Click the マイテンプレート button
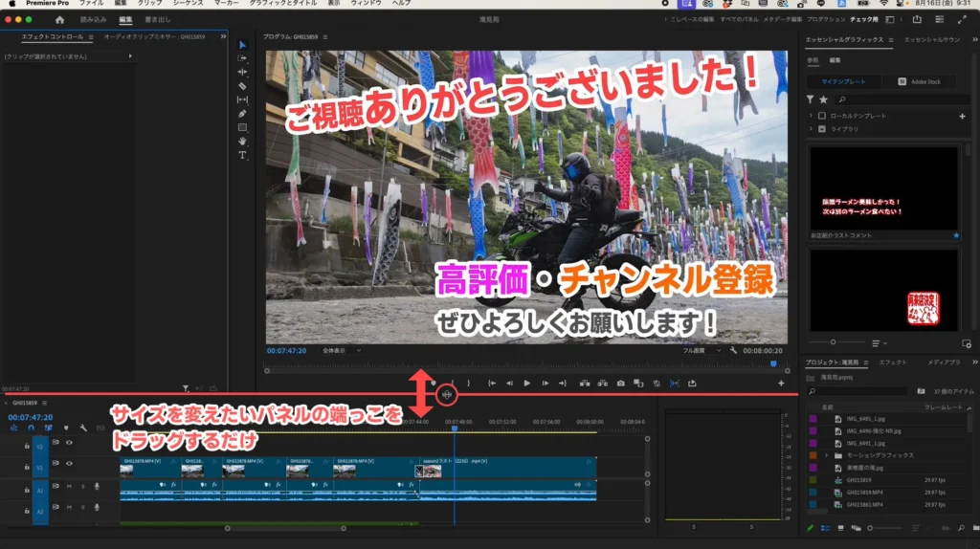 tap(843, 81)
